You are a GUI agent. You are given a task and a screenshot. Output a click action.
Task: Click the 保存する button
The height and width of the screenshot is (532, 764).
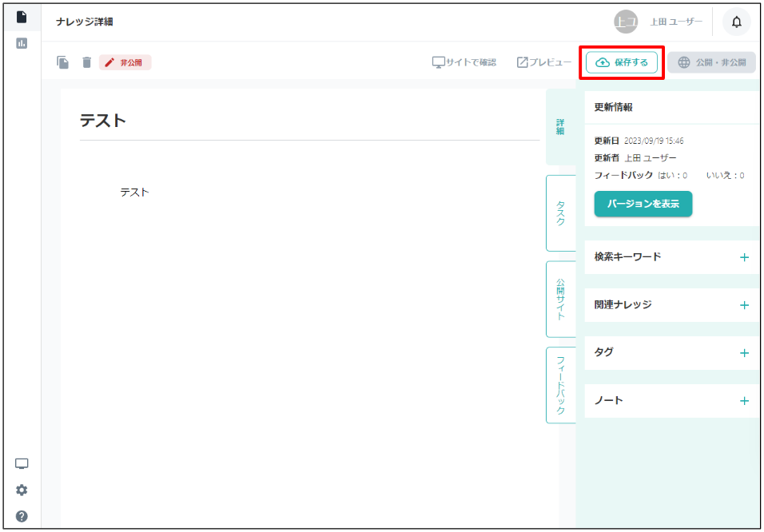click(622, 62)
